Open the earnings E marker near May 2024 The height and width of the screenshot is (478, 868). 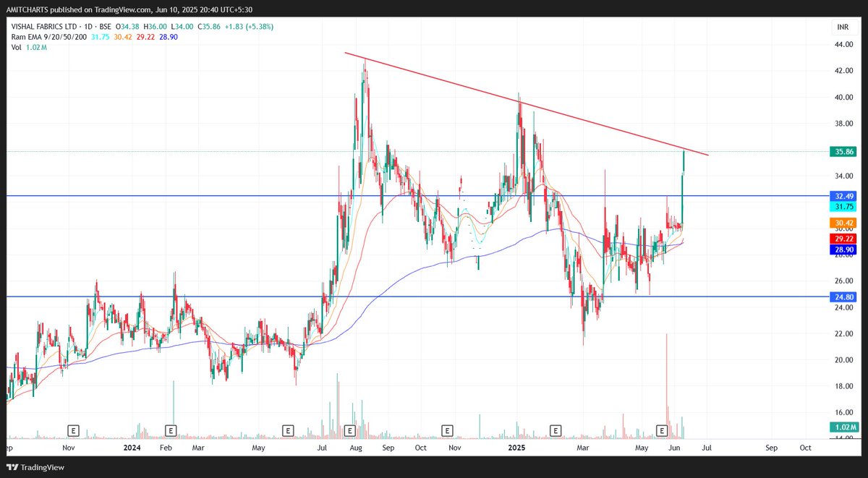coord(288,430)
